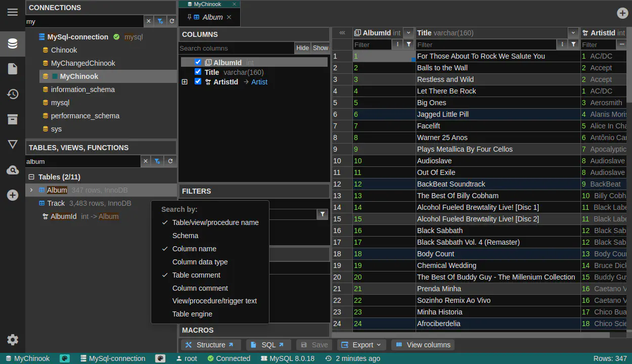Apply the Title column filter funnel
Image resolution: width=632 pixels, height=364 pixels.
(x=573, y=44)
